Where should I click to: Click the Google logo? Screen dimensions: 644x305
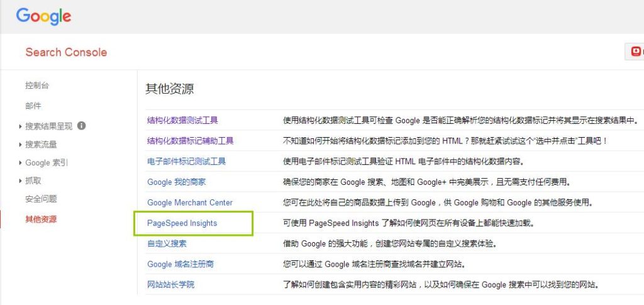[43, 16]
